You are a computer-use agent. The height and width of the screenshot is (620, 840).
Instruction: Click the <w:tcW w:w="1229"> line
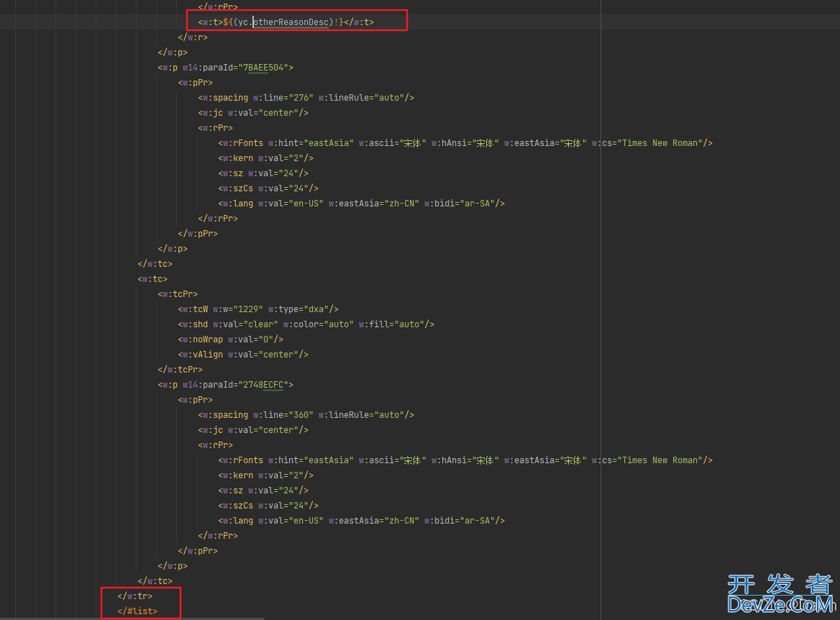click(x=258, y=309)
